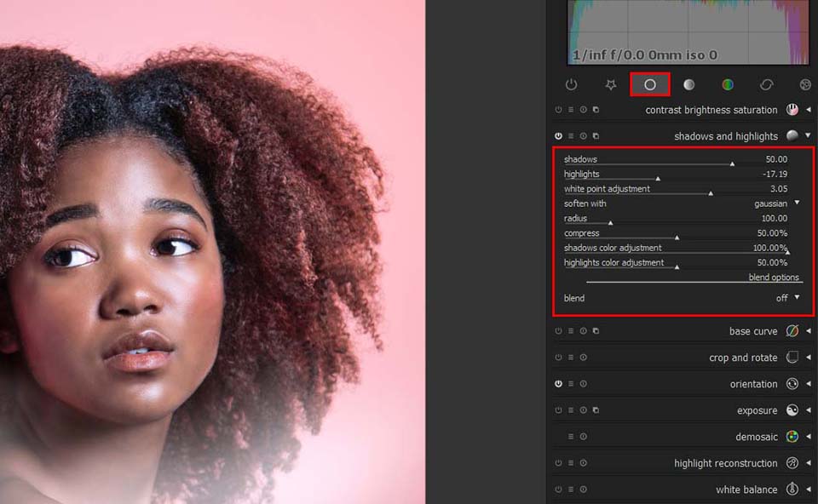Click the base curve module icon
This screenshot has height=504, width=818.
click(792, 331)
